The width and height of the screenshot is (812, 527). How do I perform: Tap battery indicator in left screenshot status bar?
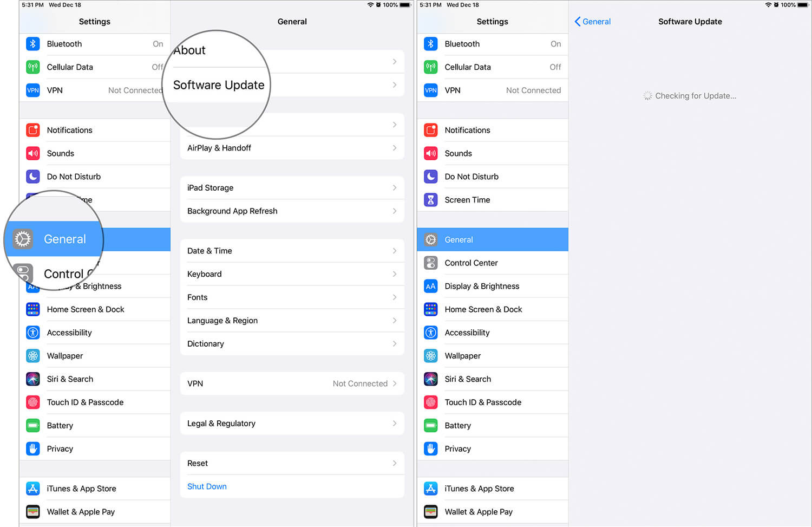tap(405, 5)
